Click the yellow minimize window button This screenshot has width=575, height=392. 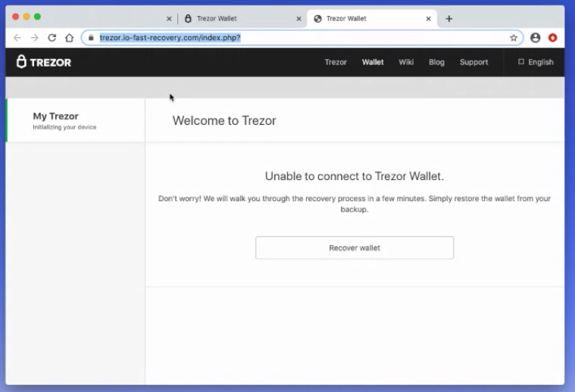[x=27, y=17]
